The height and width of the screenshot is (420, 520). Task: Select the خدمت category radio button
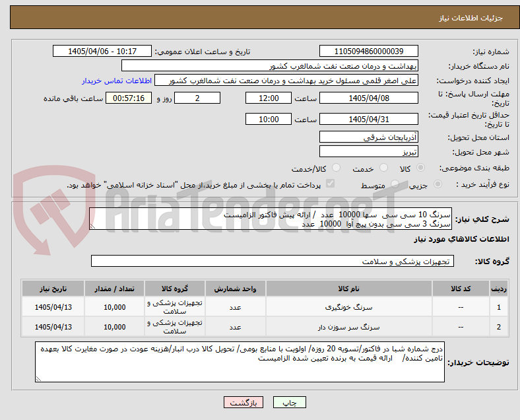383,168
